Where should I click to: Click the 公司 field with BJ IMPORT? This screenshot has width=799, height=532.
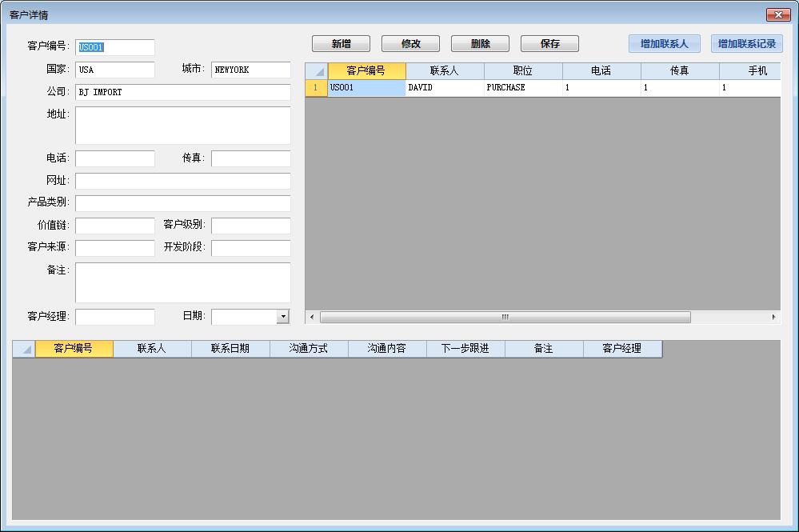tap(183, 92)
